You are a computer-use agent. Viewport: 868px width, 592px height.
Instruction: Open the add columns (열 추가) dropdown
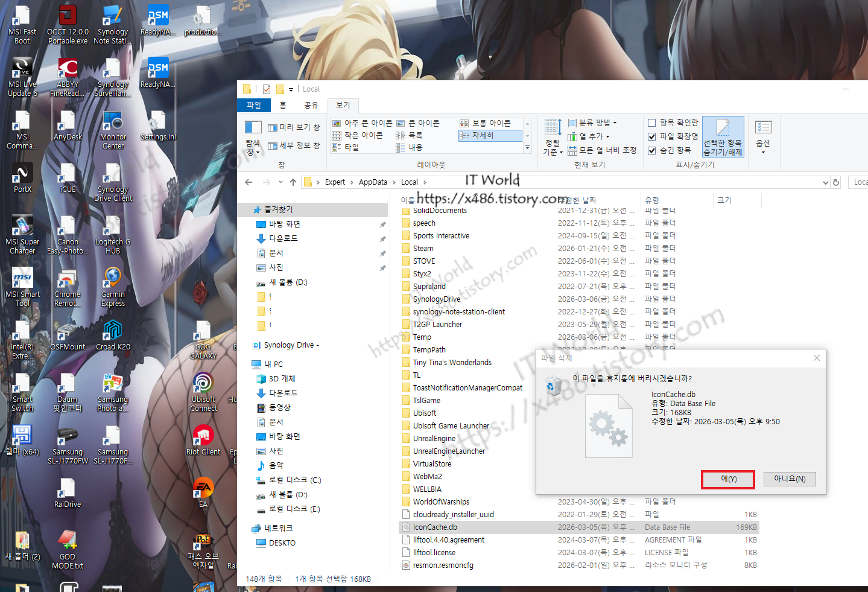589,136
